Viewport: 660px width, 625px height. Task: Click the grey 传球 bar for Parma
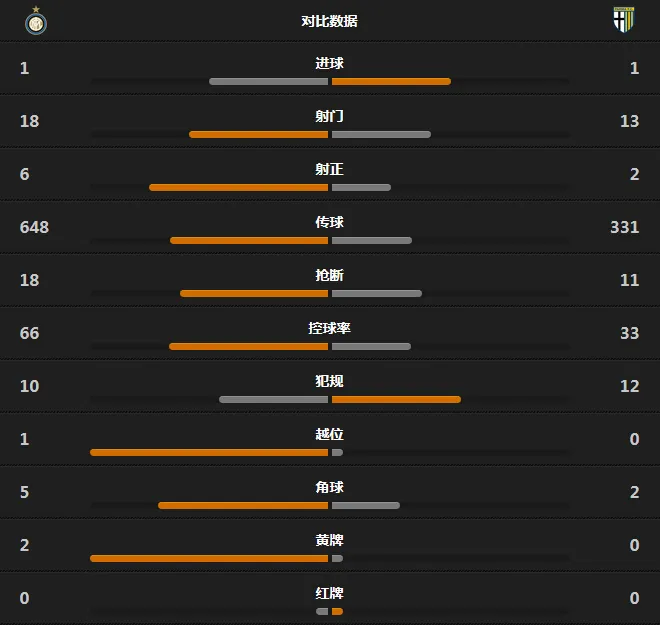coord(372,240)
